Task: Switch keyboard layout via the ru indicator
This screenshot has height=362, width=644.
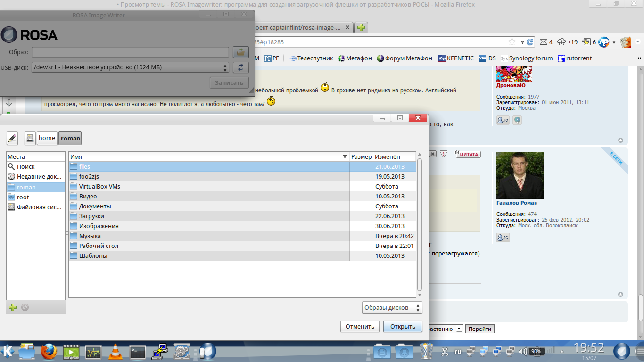Action: [458, 352]
